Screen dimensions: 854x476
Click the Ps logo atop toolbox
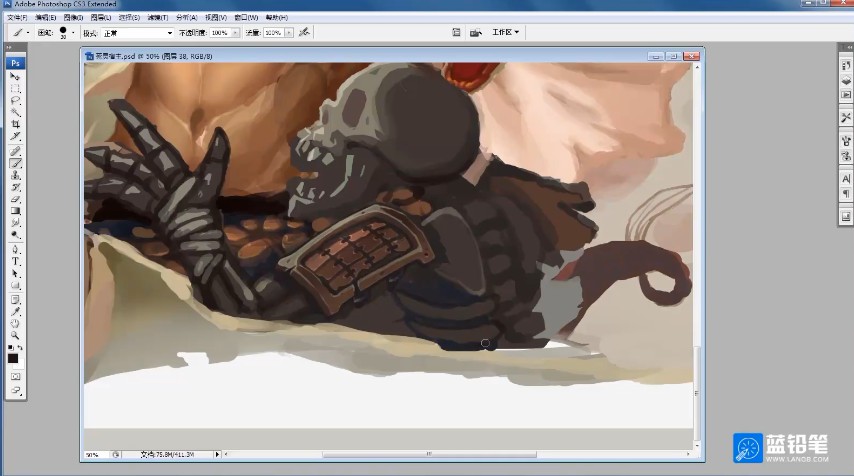click(x=15, y=63)
